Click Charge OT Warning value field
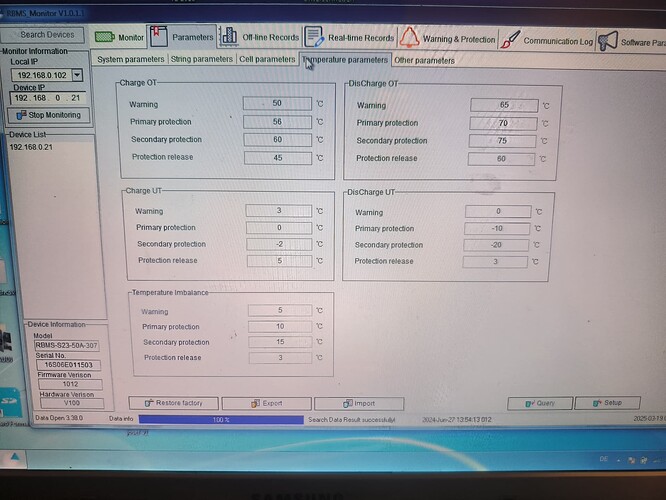The image size is (666, 500). pos(277,103)
